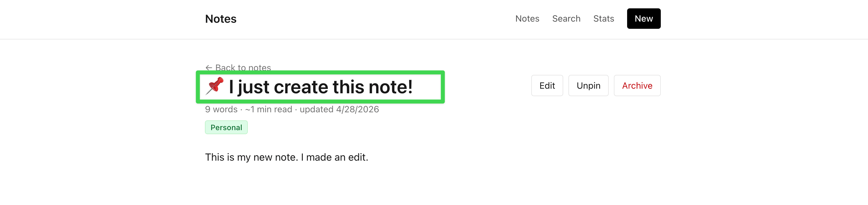Click the "~1 min read" estimate text
The image size is (868, 205).
click(x=269, y=109)
